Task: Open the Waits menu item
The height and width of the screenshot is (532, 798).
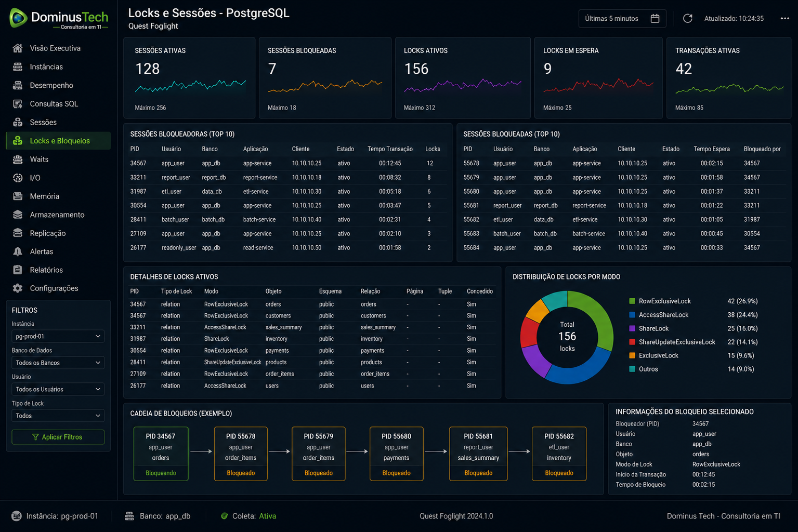Action: pyautogui.click(x=58, y=159)
